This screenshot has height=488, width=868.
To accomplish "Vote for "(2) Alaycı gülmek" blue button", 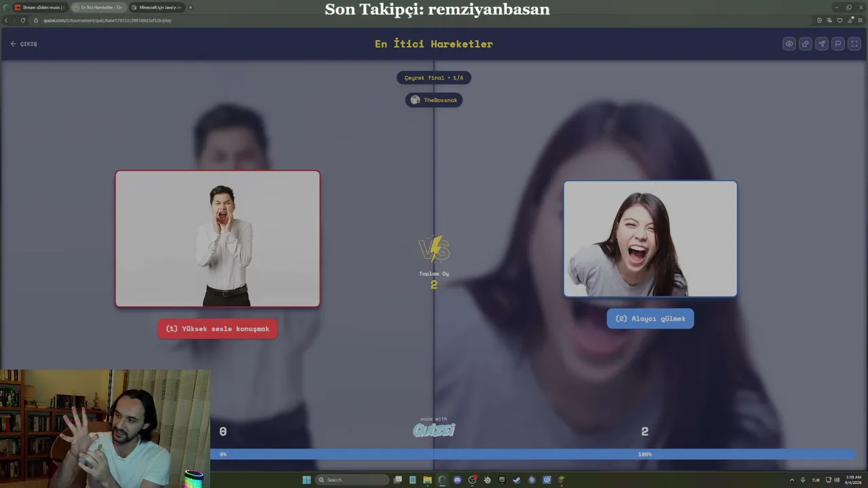I will pyautogui.click(x=650, y=319).
